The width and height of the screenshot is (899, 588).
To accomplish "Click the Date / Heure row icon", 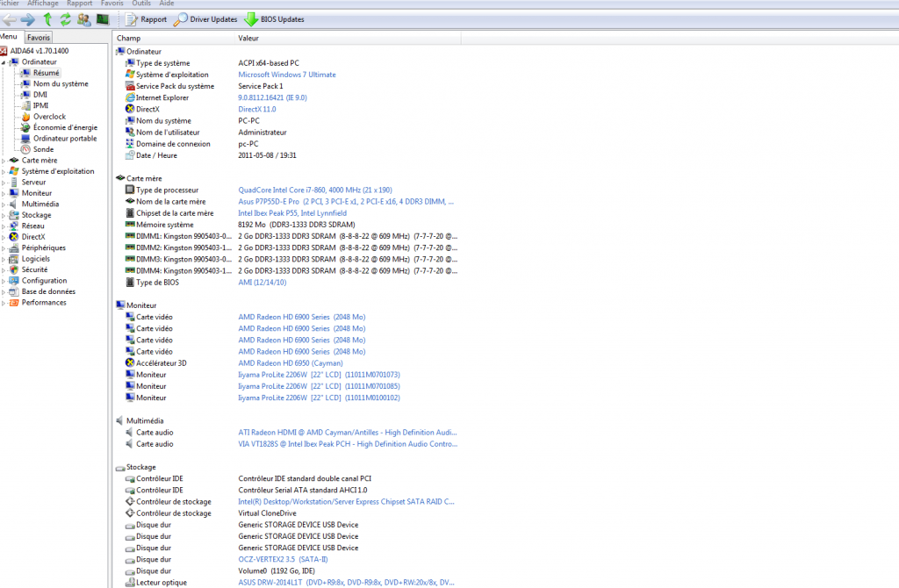I will (x=130, y=155).
